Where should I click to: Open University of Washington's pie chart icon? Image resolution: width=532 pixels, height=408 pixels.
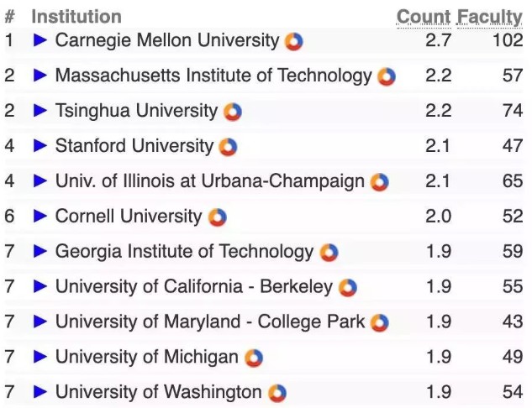coord(277,393)
